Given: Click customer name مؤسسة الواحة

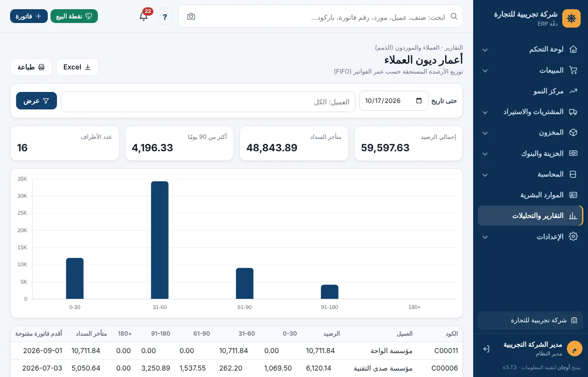Looking at the screenshot, I should (x=391, y=351).
